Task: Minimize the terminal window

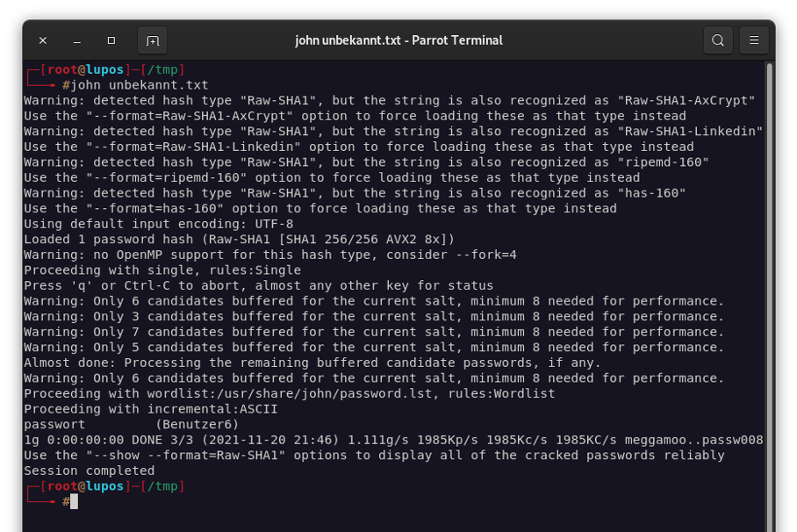Action: pyautogui.click(x=77, y=40)
